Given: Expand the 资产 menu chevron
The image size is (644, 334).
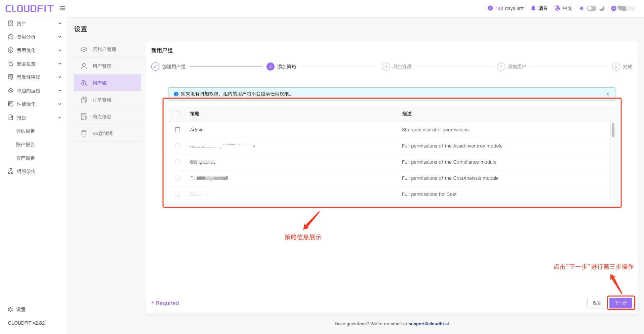Looking at the screenshot, I should click(60, 23).
